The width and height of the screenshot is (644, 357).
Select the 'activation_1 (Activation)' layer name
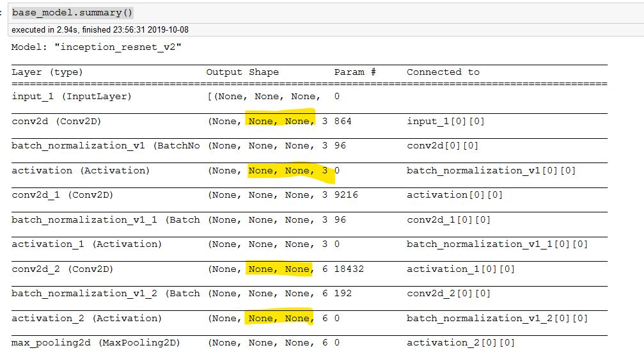[87, 244]
